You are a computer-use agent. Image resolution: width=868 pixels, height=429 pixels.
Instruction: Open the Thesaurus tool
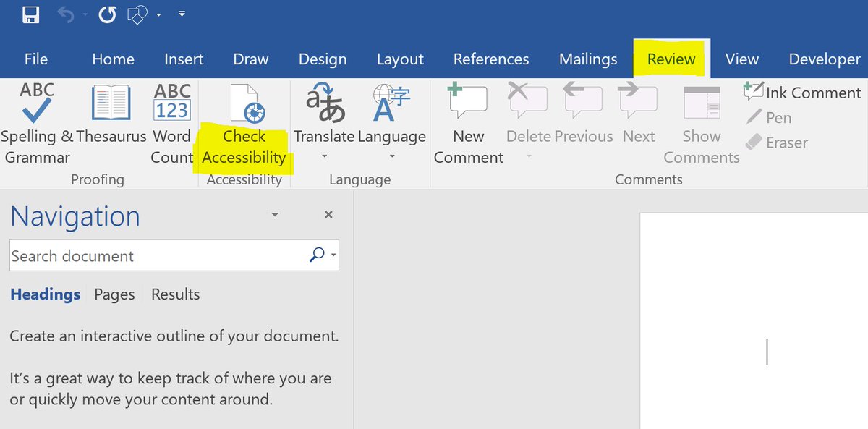pos(111,114)
